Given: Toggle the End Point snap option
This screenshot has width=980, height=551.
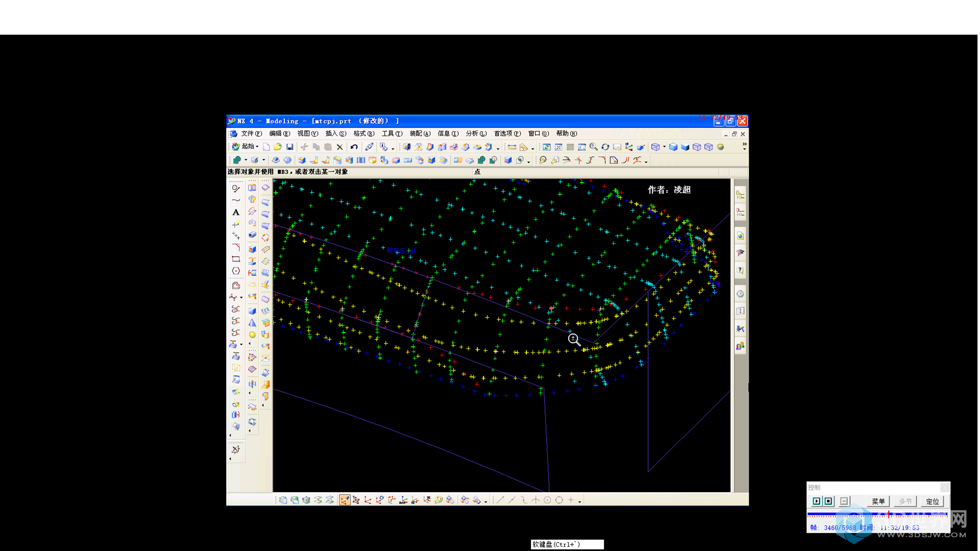Looking at the screenshot, I should [x=500, y=500].
